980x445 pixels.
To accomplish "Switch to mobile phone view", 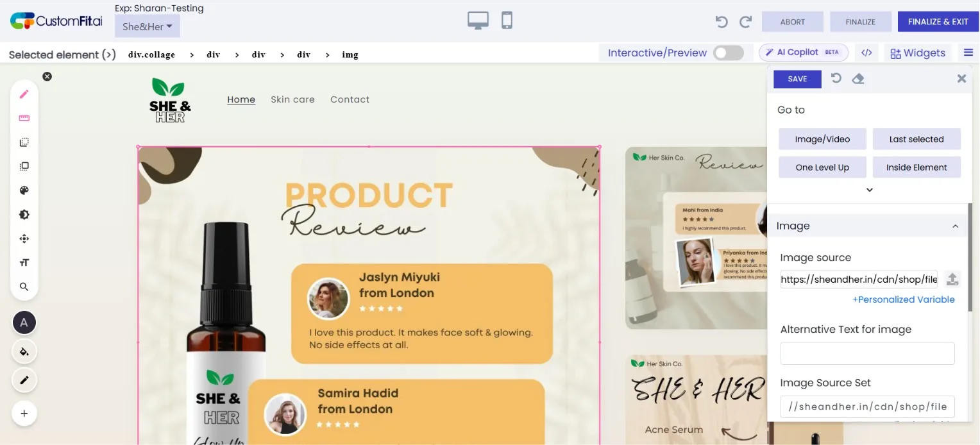I will click(507, 21).
